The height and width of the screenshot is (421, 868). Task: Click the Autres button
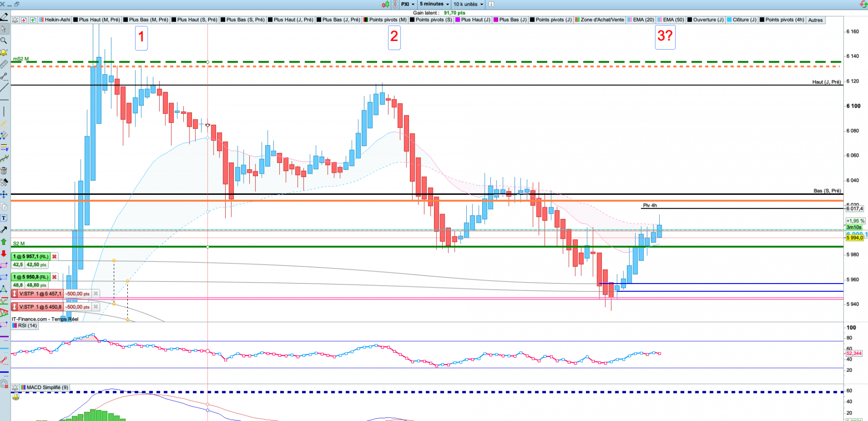pyautogui.click(x=815, y=20)
